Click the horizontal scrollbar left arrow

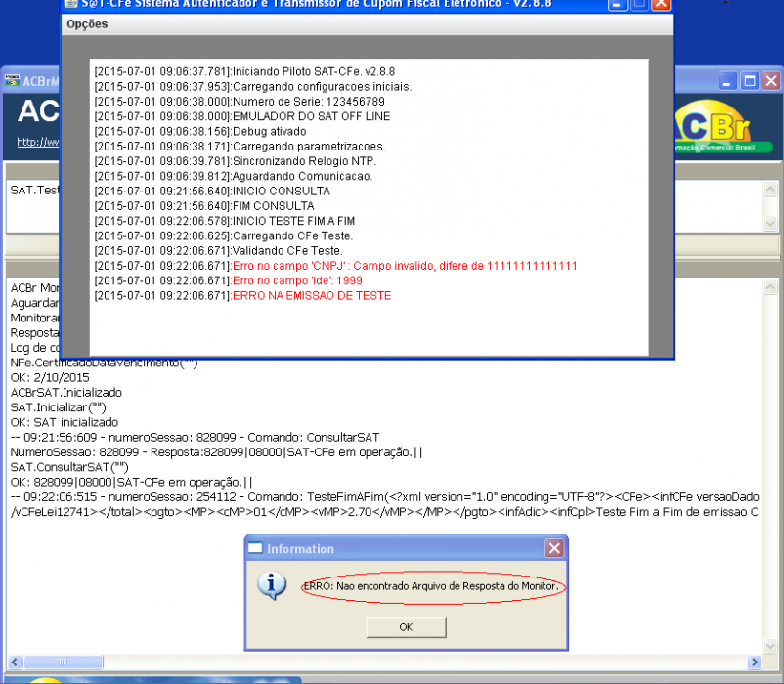click(x=15, y=663)
